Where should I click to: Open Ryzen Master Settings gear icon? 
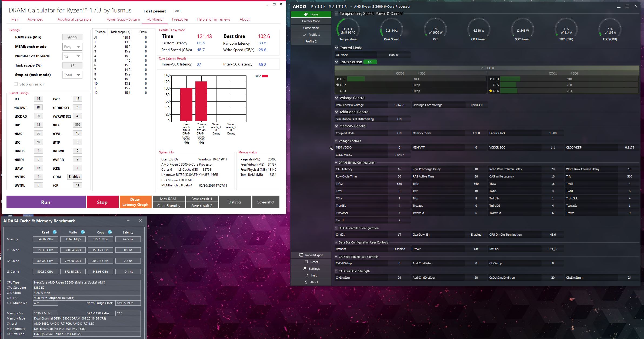click(305, 269)
